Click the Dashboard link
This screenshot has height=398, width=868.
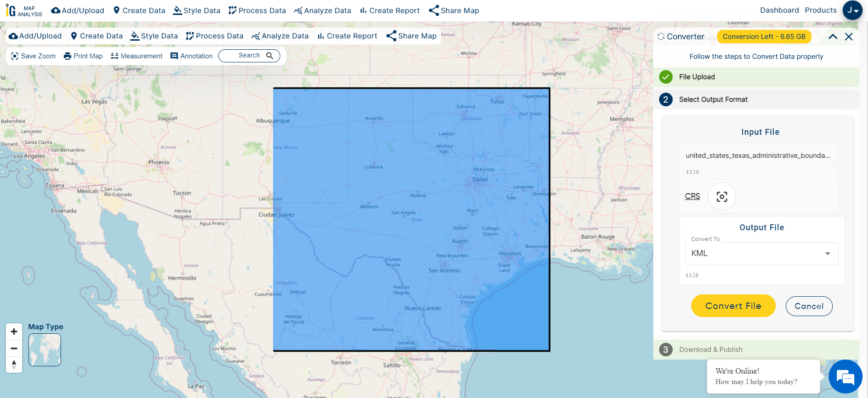coord(779,10)
